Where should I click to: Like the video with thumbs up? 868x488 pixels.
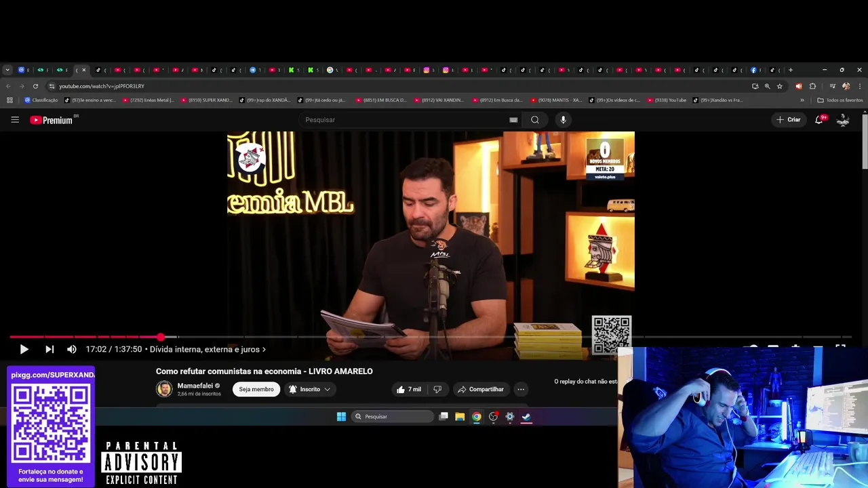point(409,390)
